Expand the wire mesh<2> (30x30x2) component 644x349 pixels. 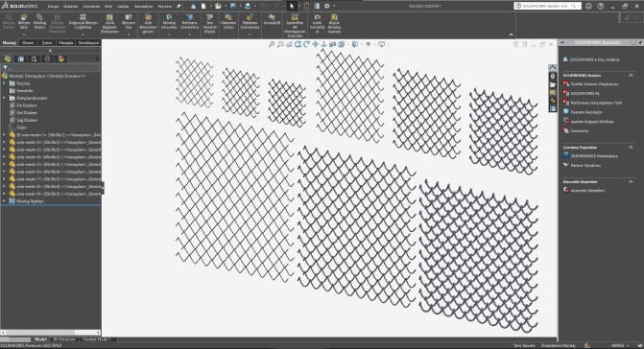click(4, 142)
